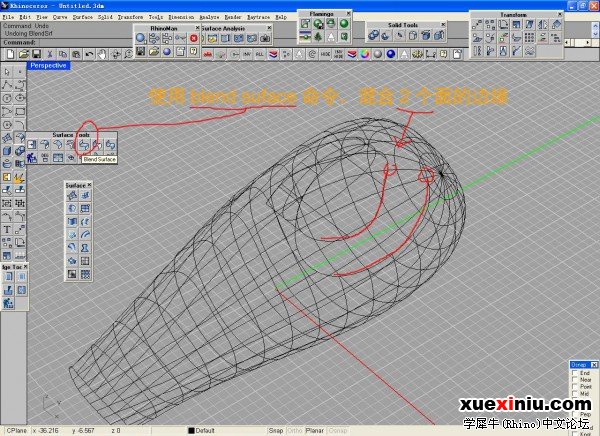
Task: Click the Move icon in Transform toolbar
Action: (477, 24)
